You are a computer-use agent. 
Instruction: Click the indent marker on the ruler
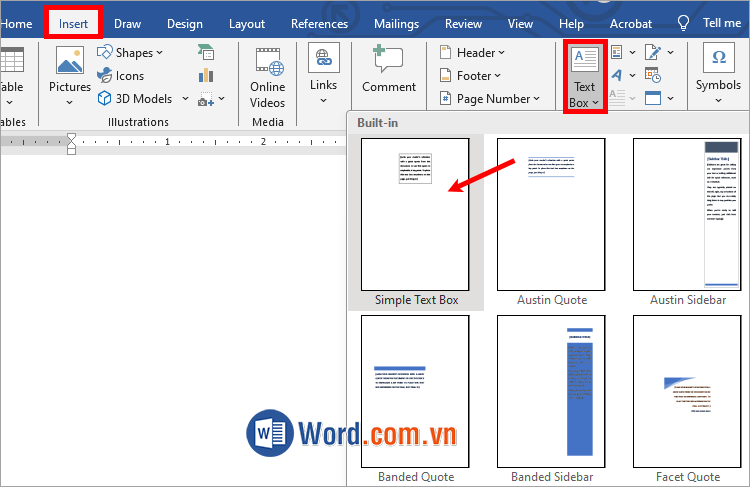71,144
